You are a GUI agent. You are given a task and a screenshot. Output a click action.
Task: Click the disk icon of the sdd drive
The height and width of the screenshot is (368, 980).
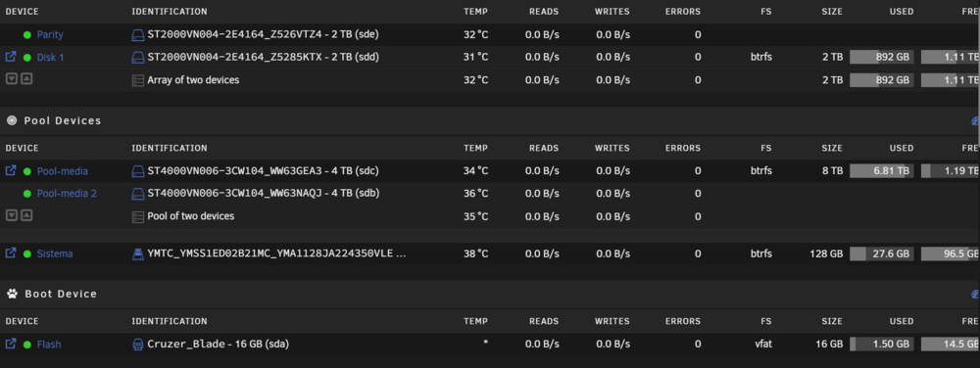tap(137, 58)
